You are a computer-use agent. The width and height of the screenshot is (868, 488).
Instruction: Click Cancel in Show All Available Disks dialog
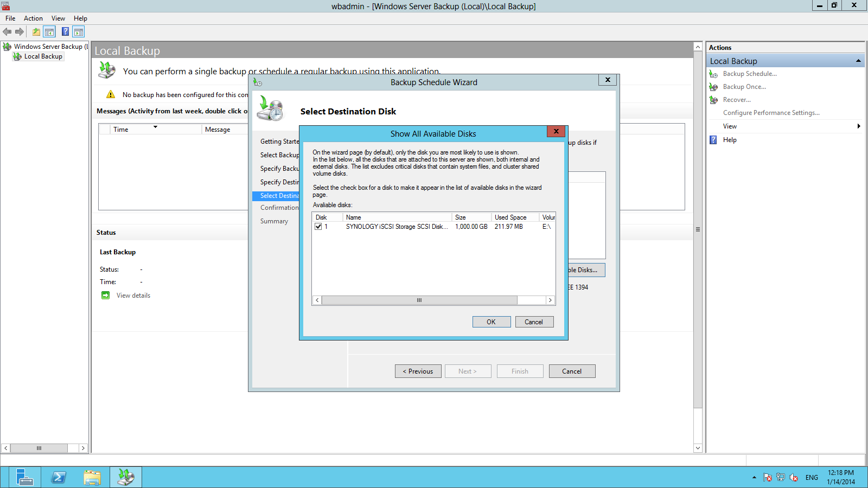[x=534, y=322]
